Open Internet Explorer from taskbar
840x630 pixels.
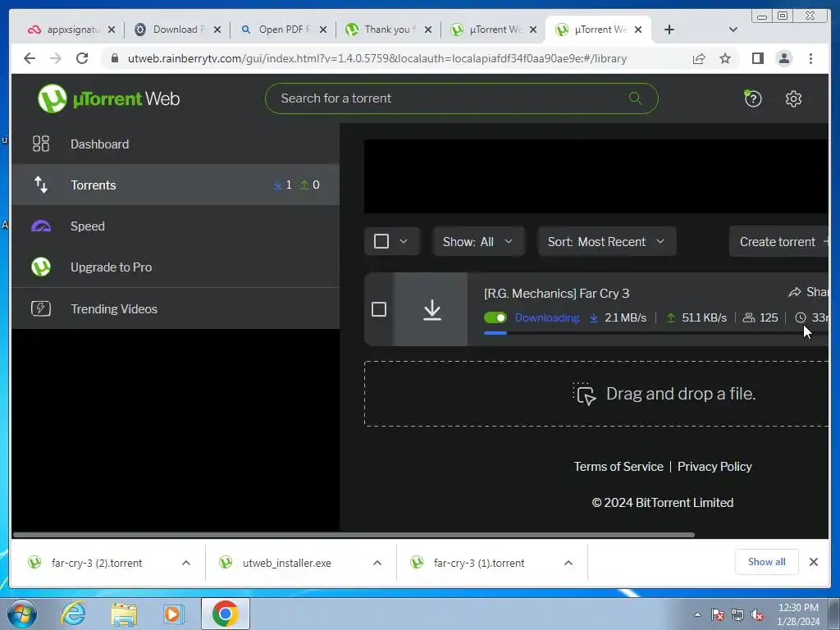(x=73, y=614)
